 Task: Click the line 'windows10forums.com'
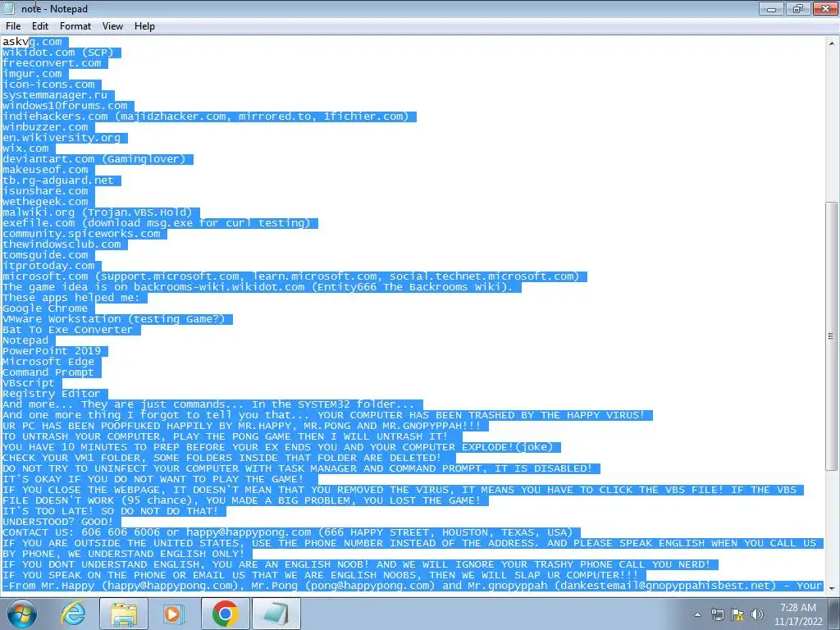point(65,106)
